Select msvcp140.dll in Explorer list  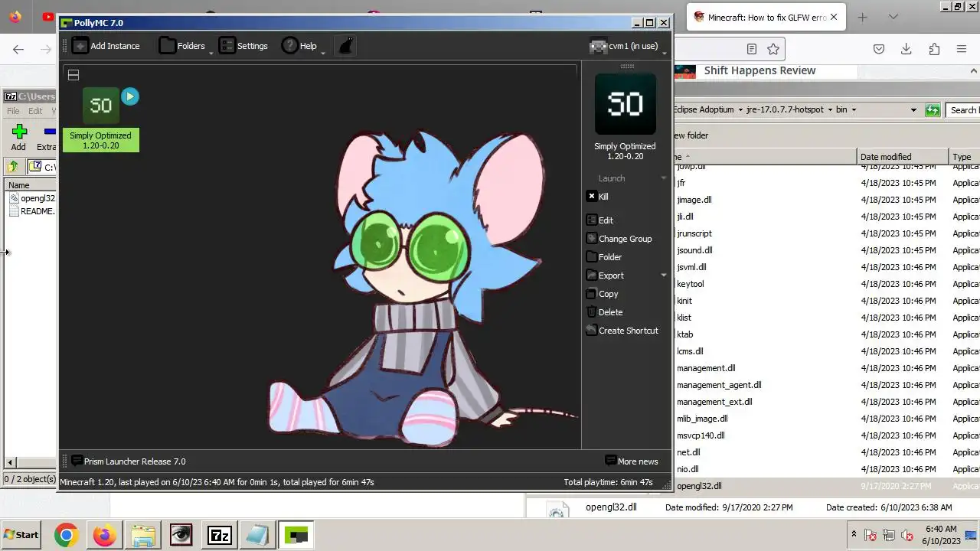pyautogui.click(x=701, y=435)
